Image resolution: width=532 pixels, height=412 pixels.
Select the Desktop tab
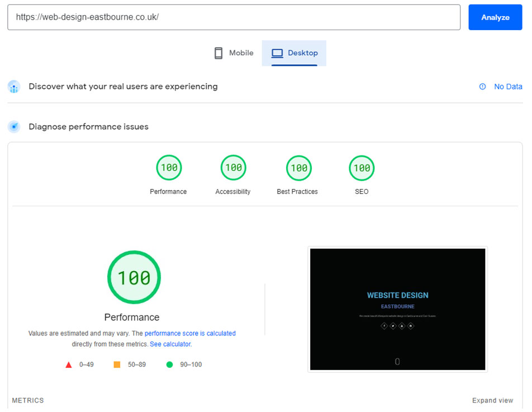[x=294, y=53]
